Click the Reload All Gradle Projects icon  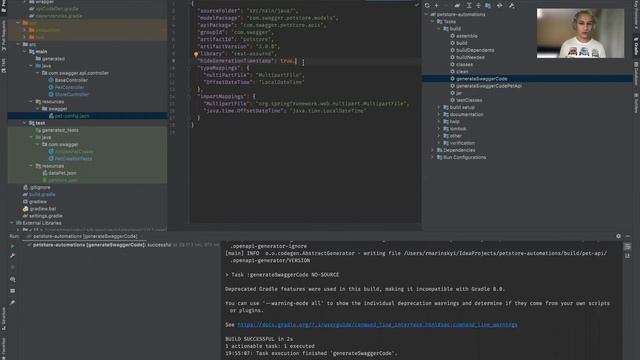[x=427, y=6]
